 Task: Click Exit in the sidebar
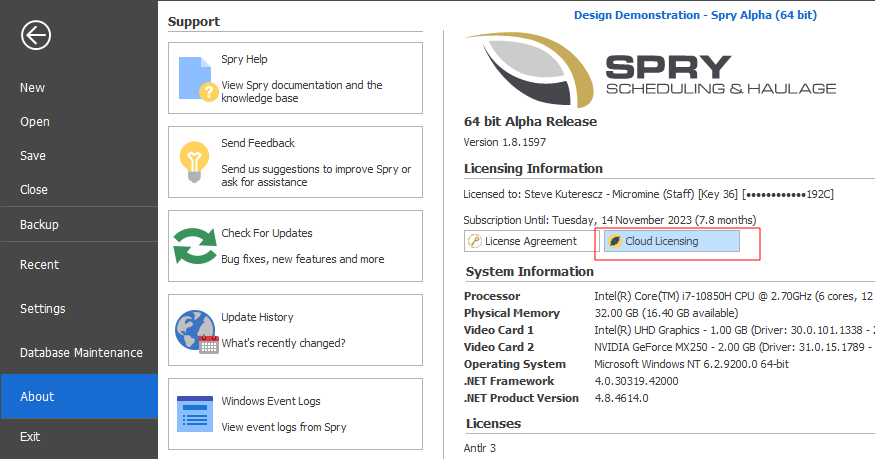click(30, 437)
